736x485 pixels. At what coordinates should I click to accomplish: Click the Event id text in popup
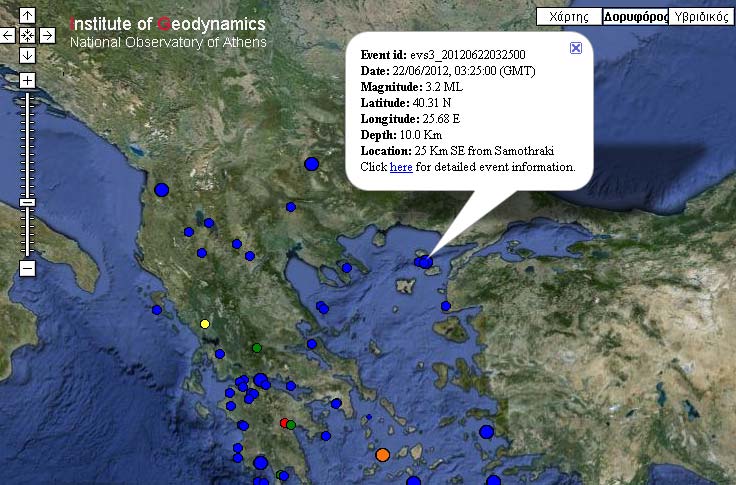tap(443, 55)
